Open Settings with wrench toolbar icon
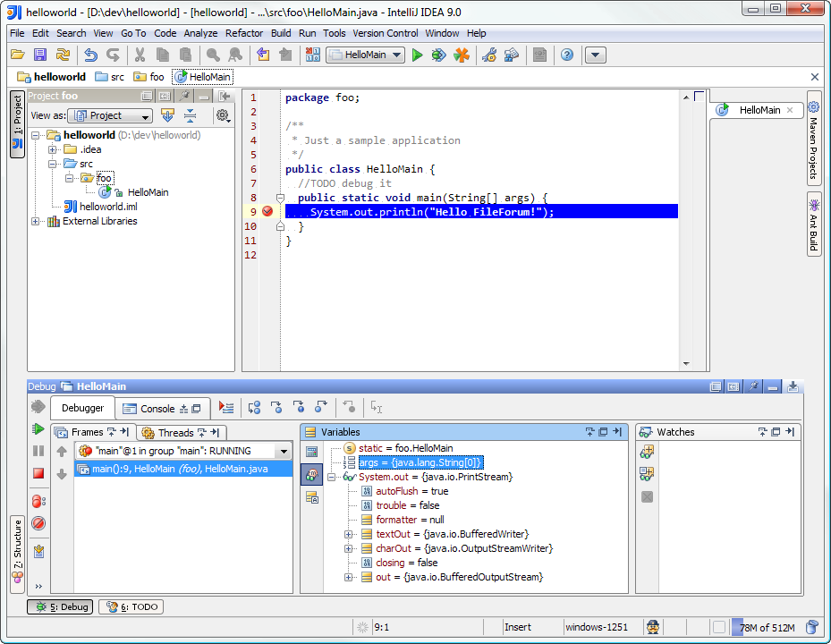The image size is (831, 644). tap(489, 55)
